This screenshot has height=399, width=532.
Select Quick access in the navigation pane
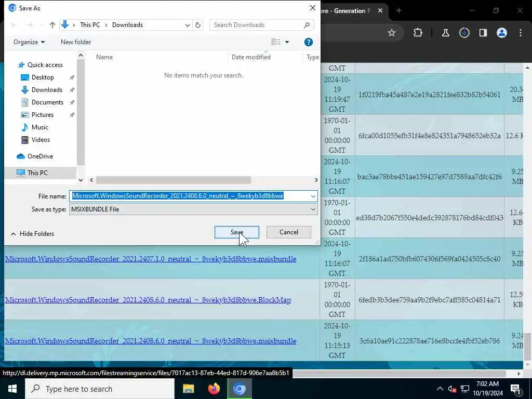coord(41,65)
